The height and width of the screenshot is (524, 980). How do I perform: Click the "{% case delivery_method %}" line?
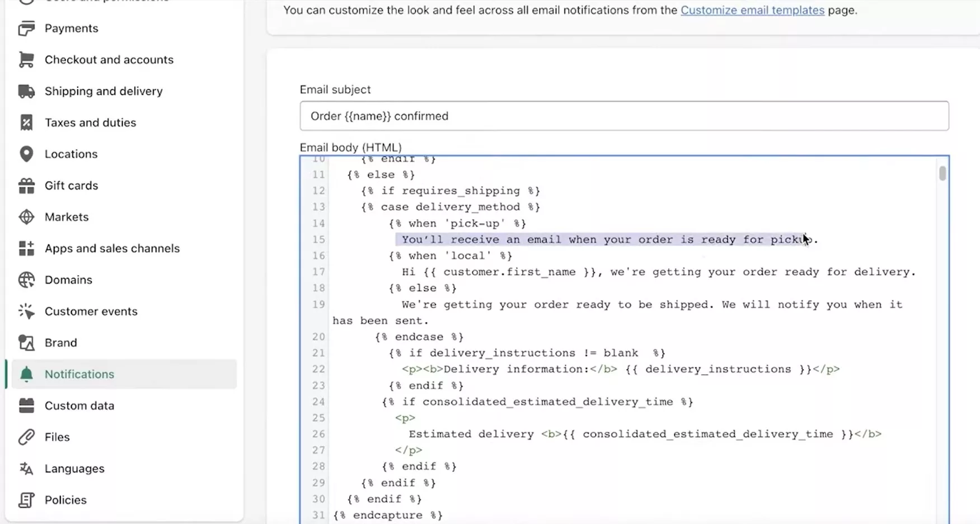tap(451, 207)
